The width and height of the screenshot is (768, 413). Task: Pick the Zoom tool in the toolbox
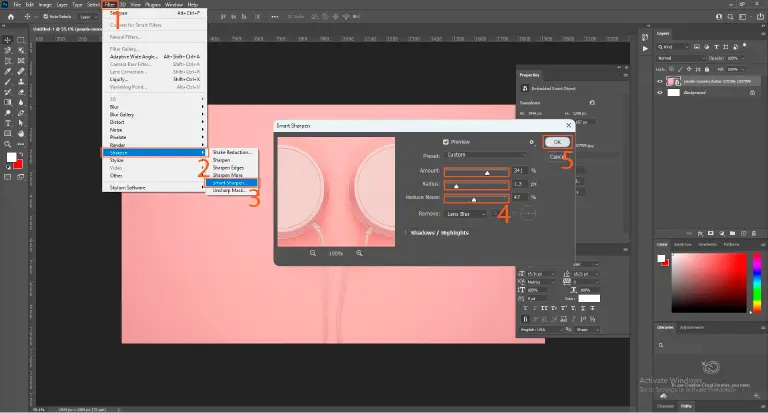pos(8,144)
